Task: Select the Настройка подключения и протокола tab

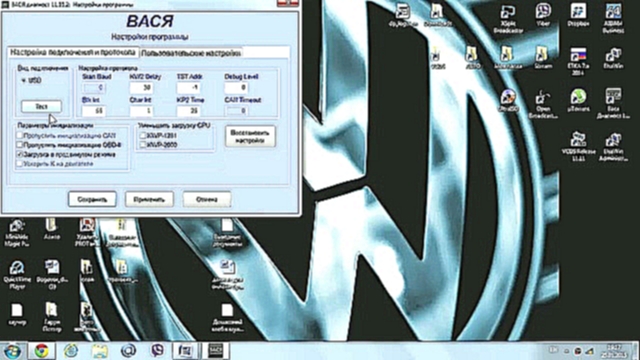Action: point(73,52)
